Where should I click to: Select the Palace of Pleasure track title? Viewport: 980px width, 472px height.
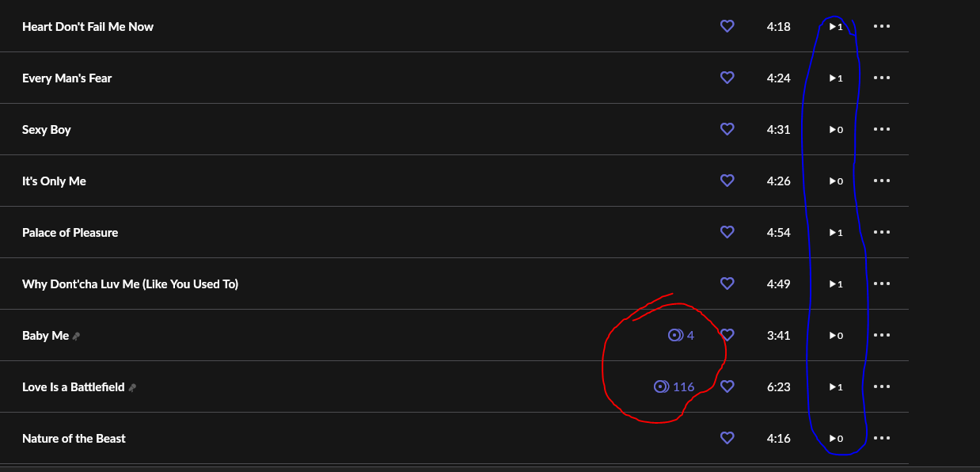70,232
